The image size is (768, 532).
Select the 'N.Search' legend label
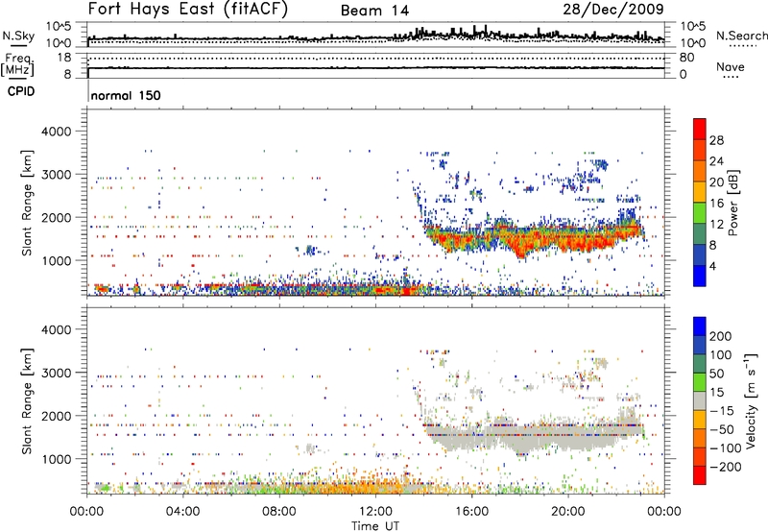741,36
